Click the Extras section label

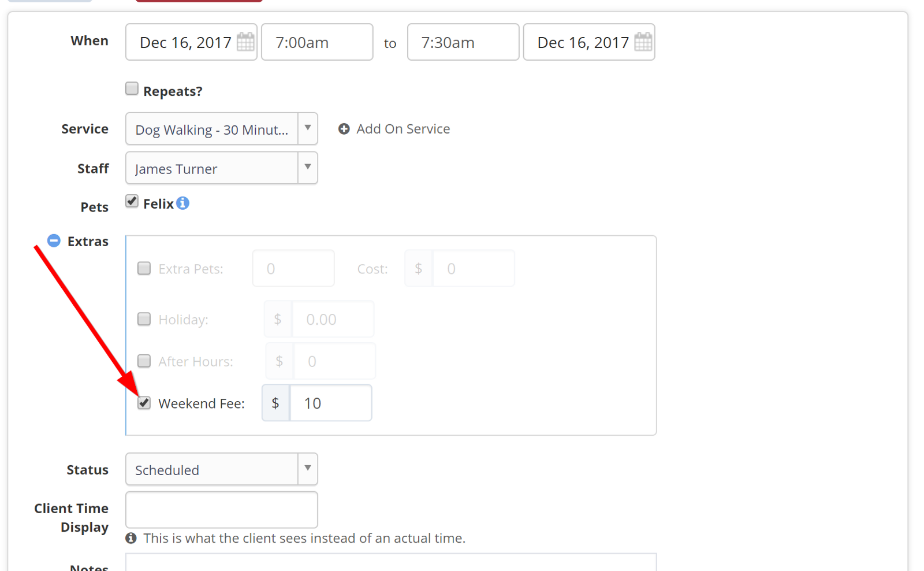(88, 241)
